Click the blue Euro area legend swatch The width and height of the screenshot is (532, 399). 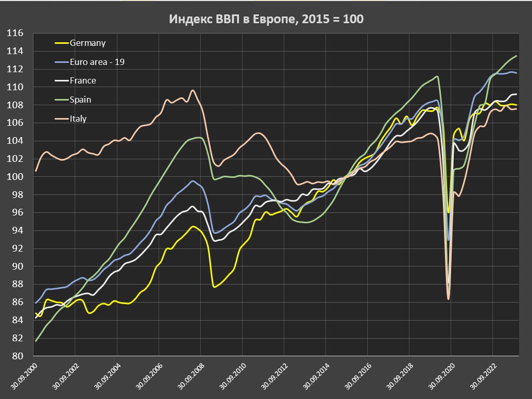pos(61,62)
